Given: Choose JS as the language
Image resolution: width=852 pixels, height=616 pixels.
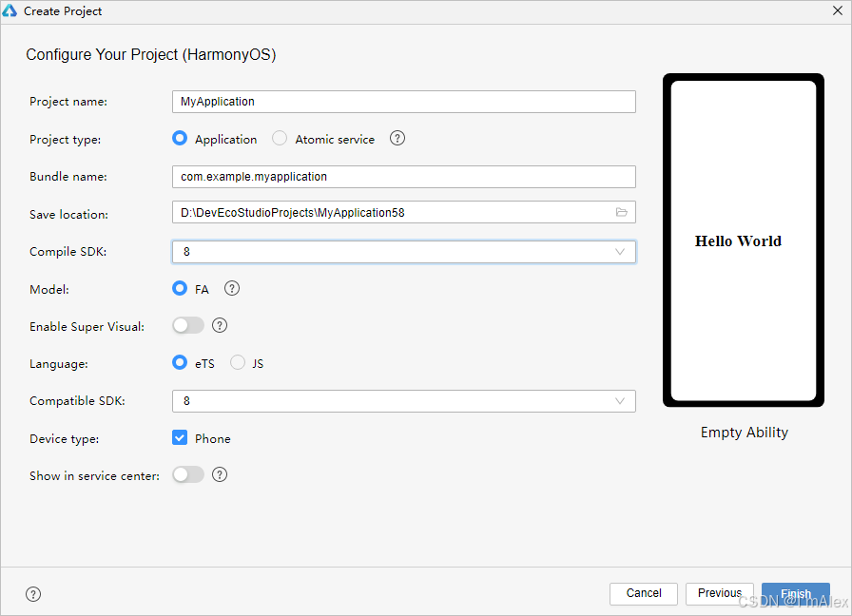Looking at the screenshot, I should click(x=238, y=362).
